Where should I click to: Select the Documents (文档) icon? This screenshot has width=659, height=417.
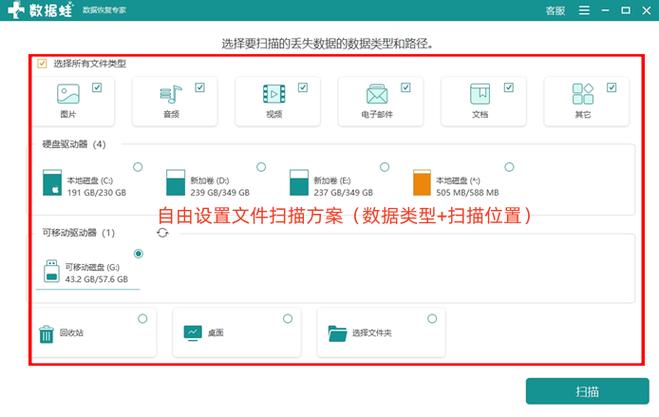tap(479, 95)
